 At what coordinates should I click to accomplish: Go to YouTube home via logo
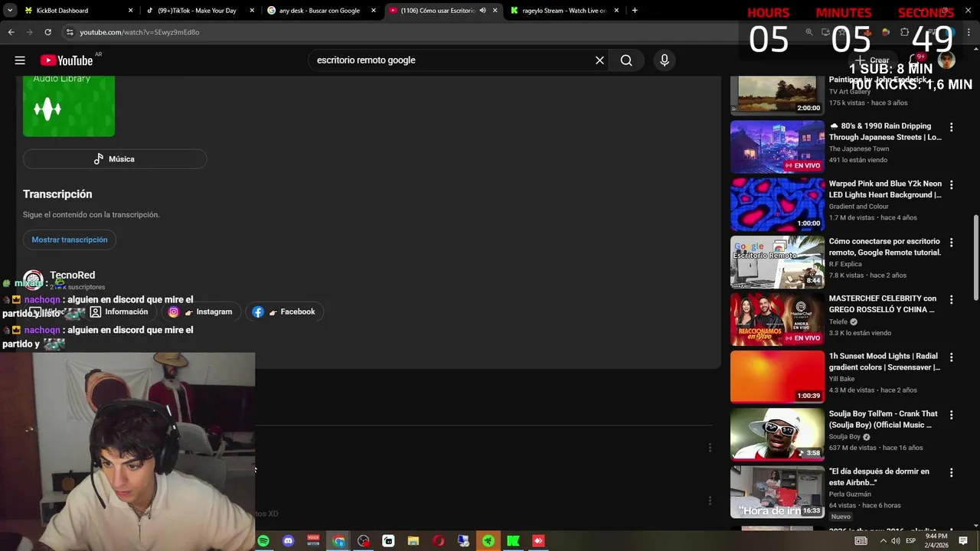coord(67,60)
